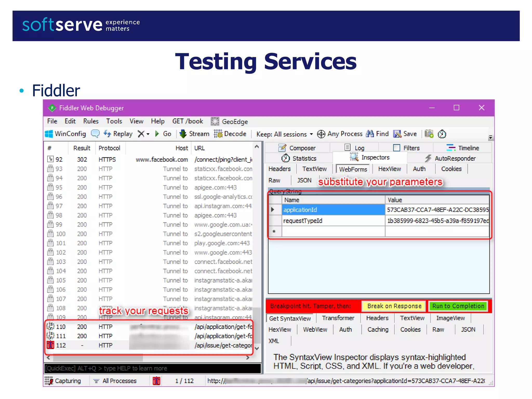Click the GeoEdge icon in menu bar

215,121
